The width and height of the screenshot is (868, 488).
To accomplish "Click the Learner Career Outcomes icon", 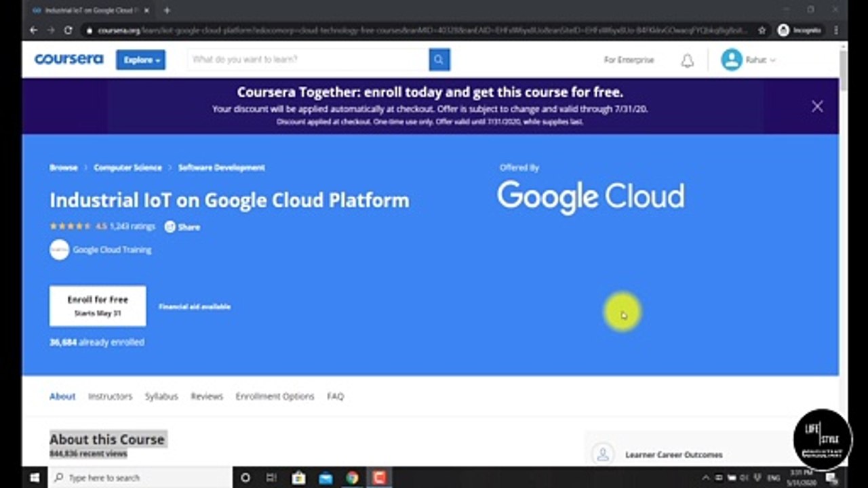I will click(x=602, y=454).
